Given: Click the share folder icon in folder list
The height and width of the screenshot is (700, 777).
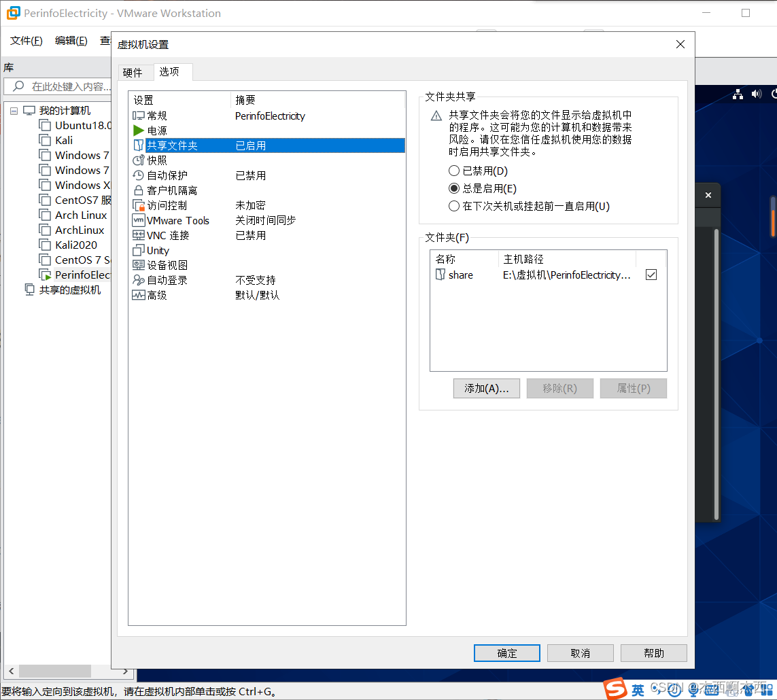Looking at the screenshot, I should coord(440,275).
